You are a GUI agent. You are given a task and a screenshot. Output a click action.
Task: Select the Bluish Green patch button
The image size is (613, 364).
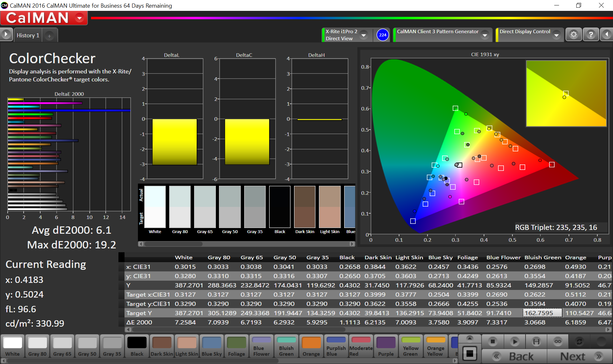[x=286, y=346]
